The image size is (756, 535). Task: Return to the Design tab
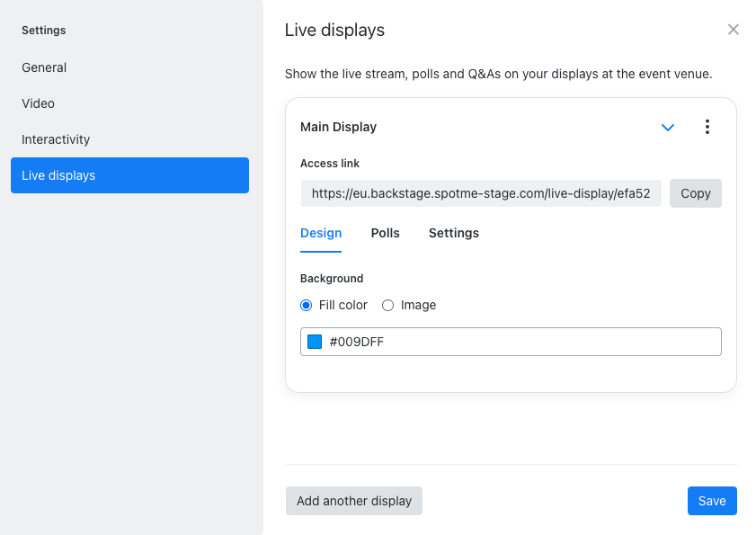coord(321,233)
